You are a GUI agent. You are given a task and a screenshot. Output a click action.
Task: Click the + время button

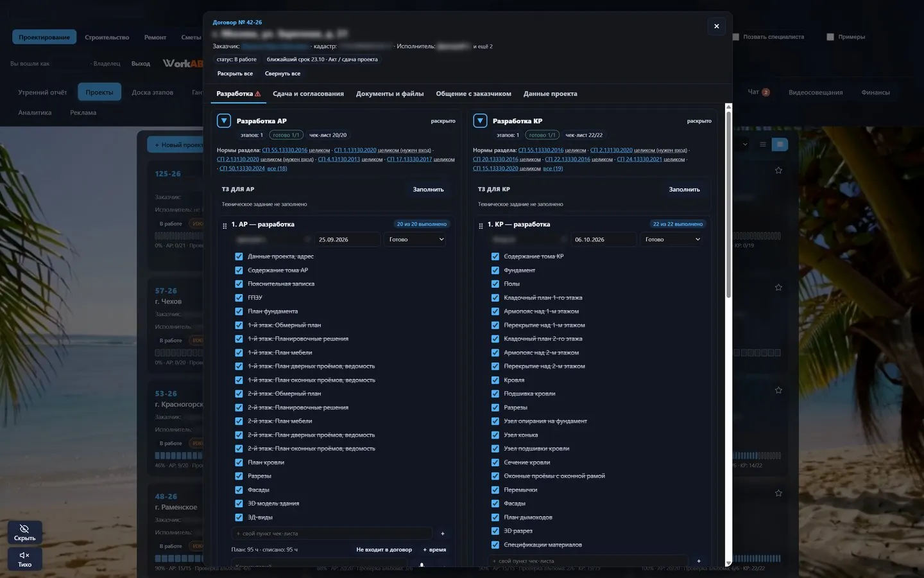[x=434, y=550]
